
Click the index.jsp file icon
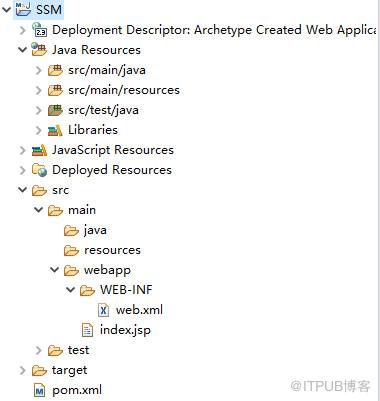pyautogui.click(x=87, y=330)
